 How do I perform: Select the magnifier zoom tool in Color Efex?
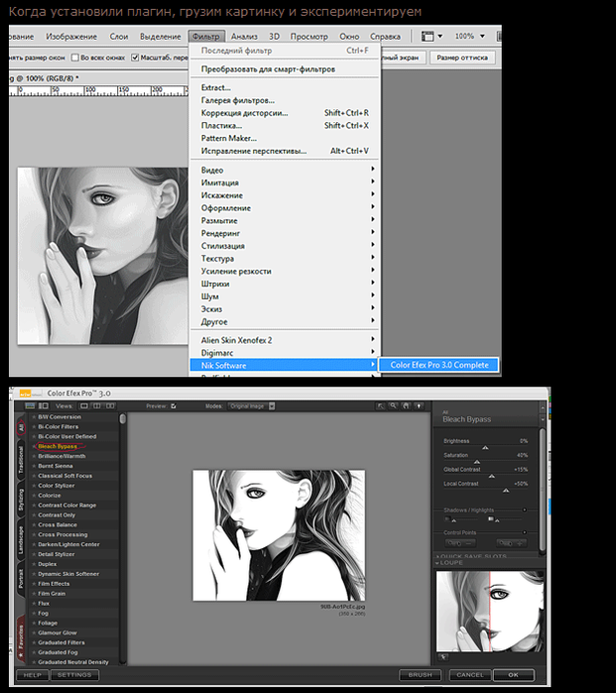click(393, 405)
